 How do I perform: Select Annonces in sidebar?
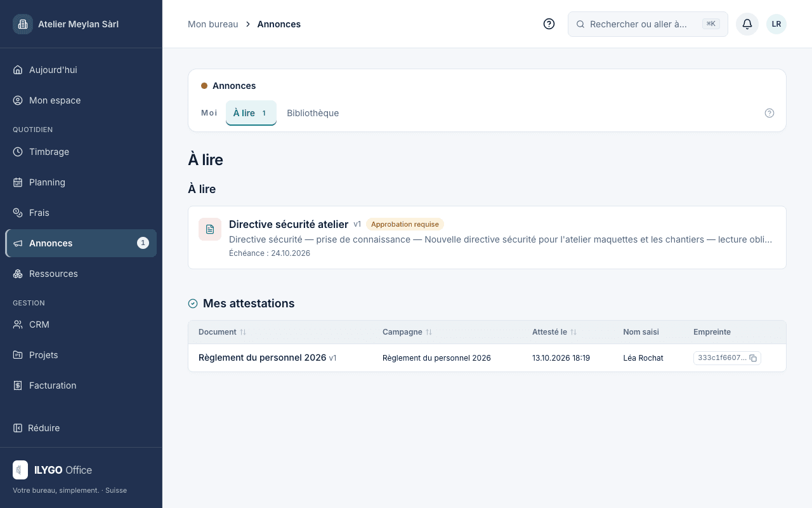(x=81, y=243)
